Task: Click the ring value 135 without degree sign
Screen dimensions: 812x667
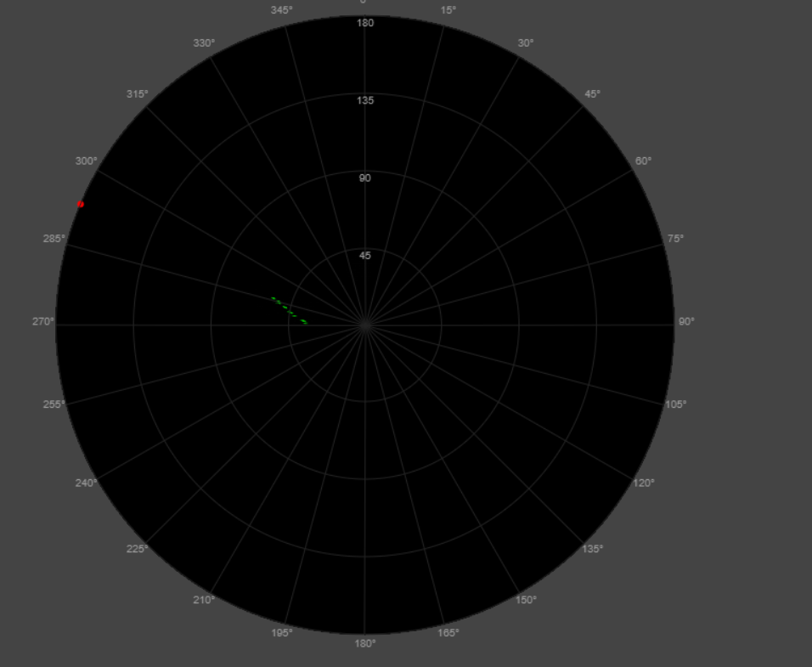Action: pos(365,100)
